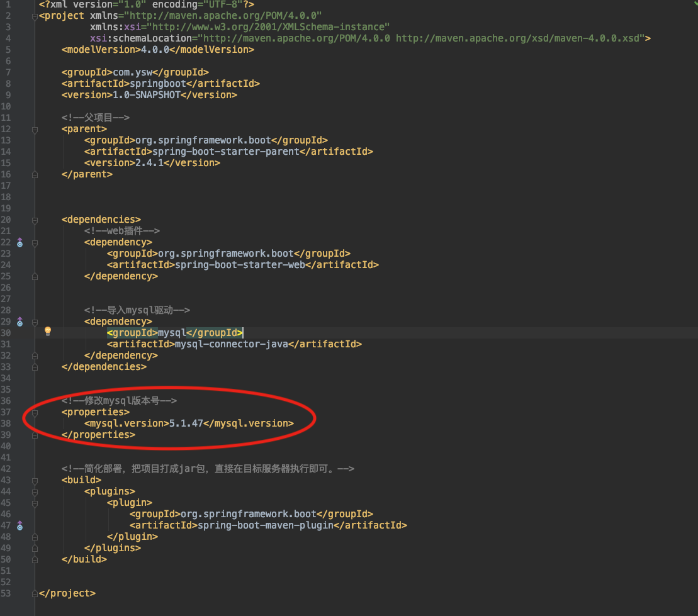Viewport: 698px width, 616px height.
Task: Click fold marker at closing </properties> tag
Action: tap(35, 435)
